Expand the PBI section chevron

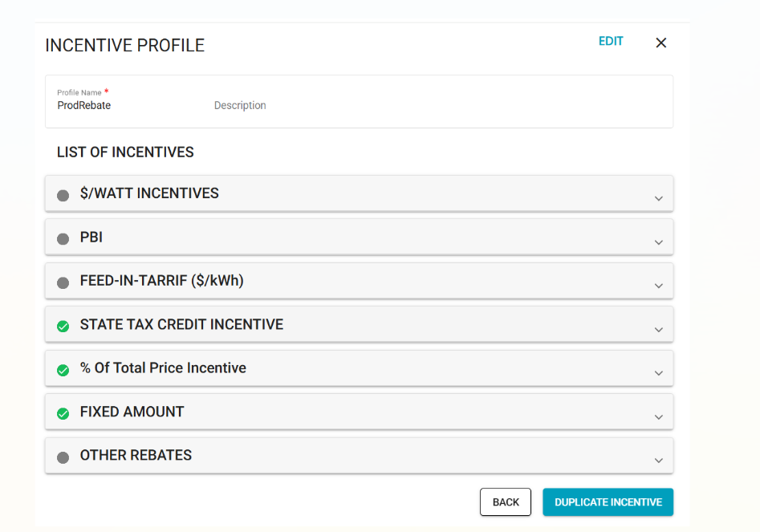click(658, 242)
